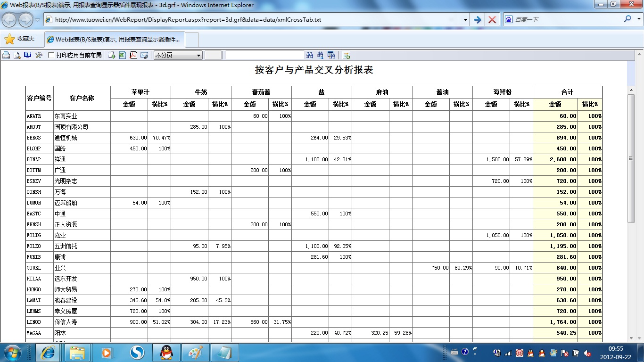This screenshot has width=644, height=362.
Task: Click the muted volume tray icon
Action: click(587, 353)
